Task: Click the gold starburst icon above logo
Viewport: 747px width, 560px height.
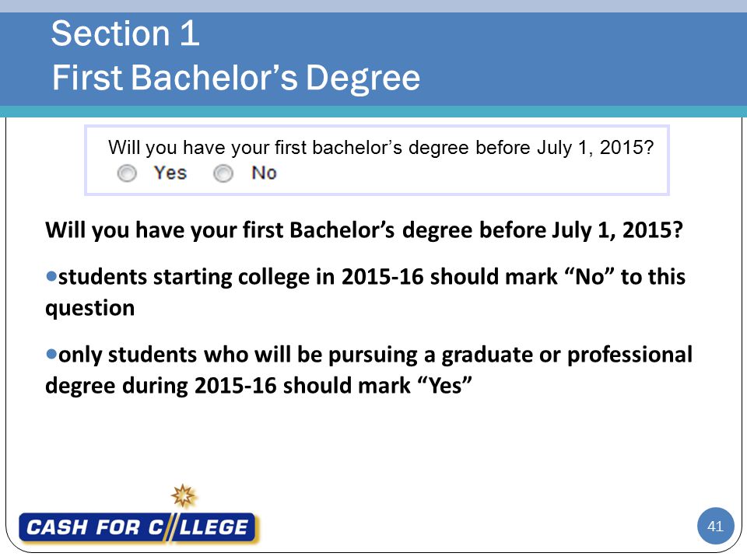Action: pos(184,496)
